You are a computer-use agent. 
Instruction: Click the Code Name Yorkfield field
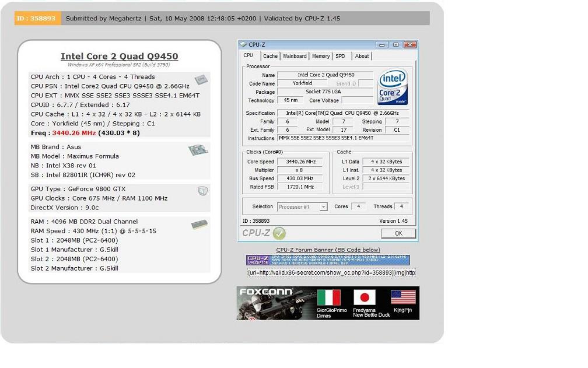pos(302,83)
